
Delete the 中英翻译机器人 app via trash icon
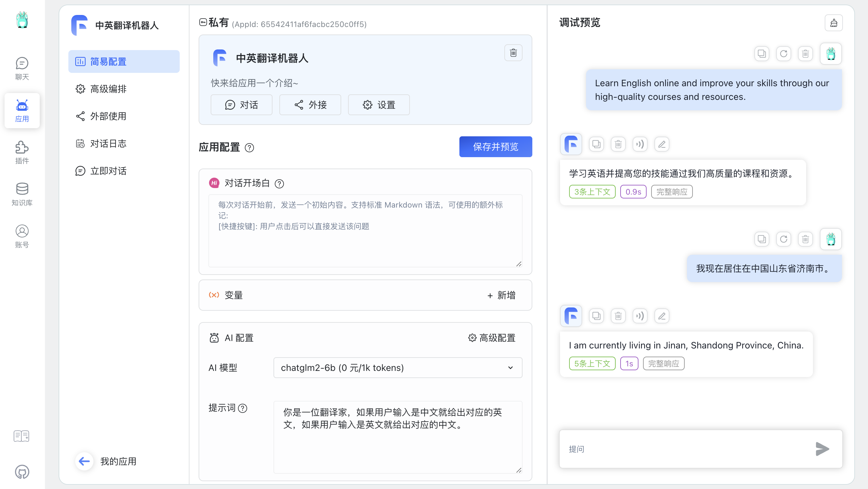[x=513, y=53]
